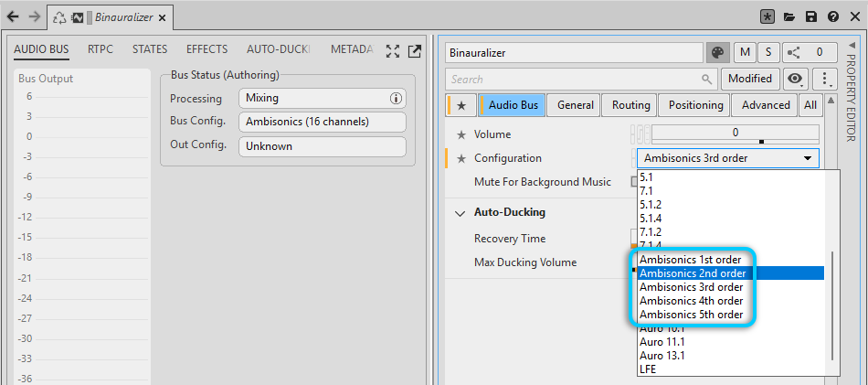
Task: Open the color palette for Binauralizer
Action: tap(717, 53)
